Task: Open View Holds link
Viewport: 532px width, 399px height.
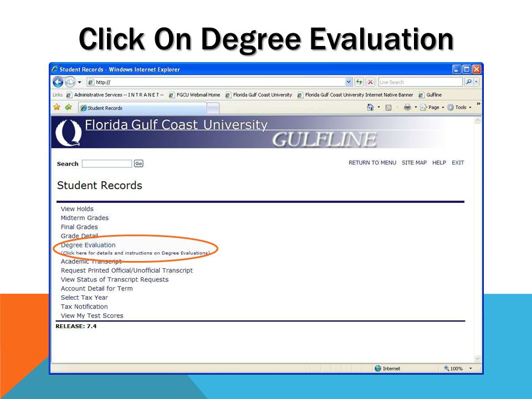Action: [77, 209]
